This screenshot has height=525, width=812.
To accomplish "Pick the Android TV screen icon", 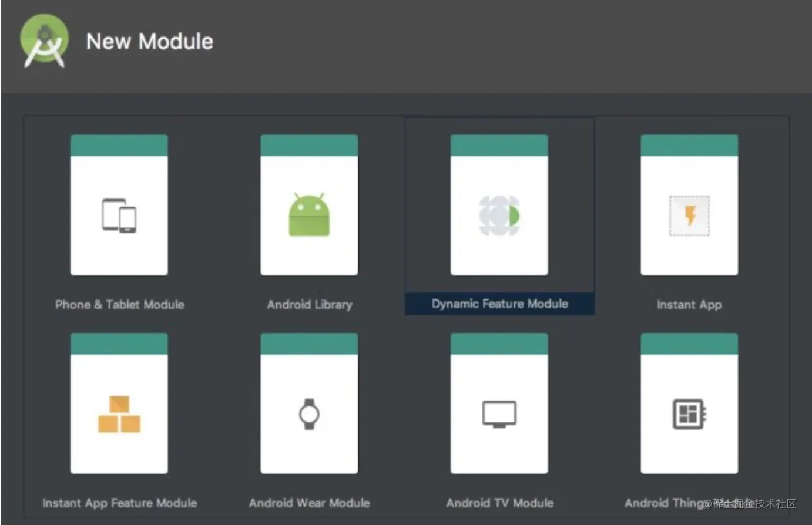I will 499,414.
